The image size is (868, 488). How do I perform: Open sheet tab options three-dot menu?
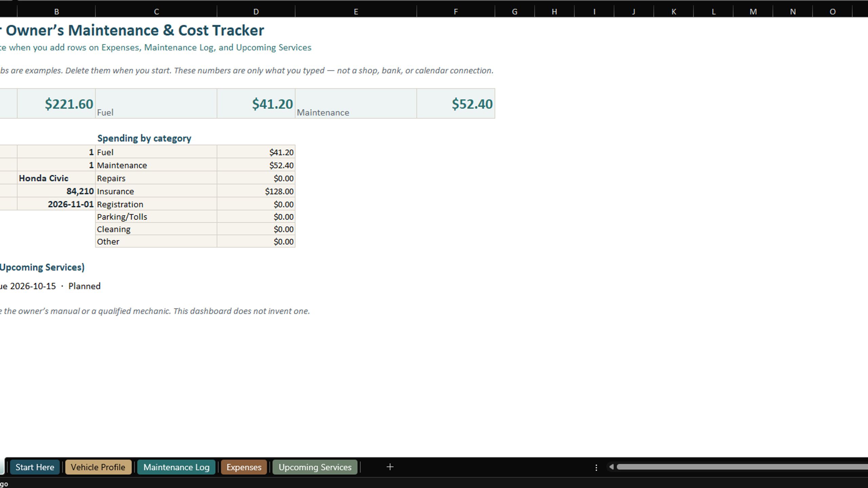coord(596,467)
